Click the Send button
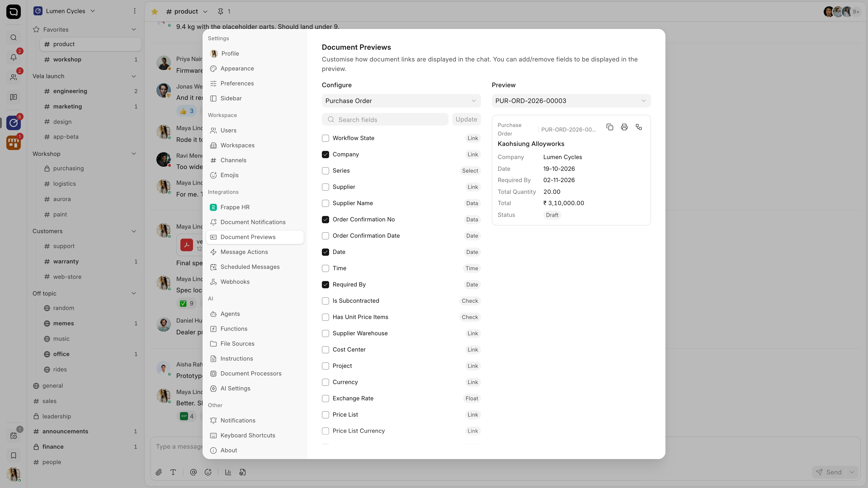Screen dimensions: 868x488 pyautogui.click(x=829, y=472)
